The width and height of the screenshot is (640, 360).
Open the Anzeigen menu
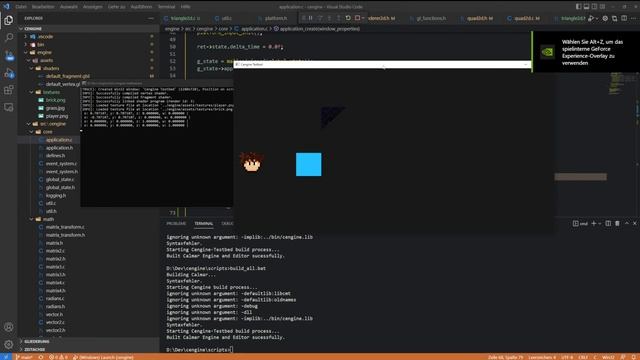(93, 7)
